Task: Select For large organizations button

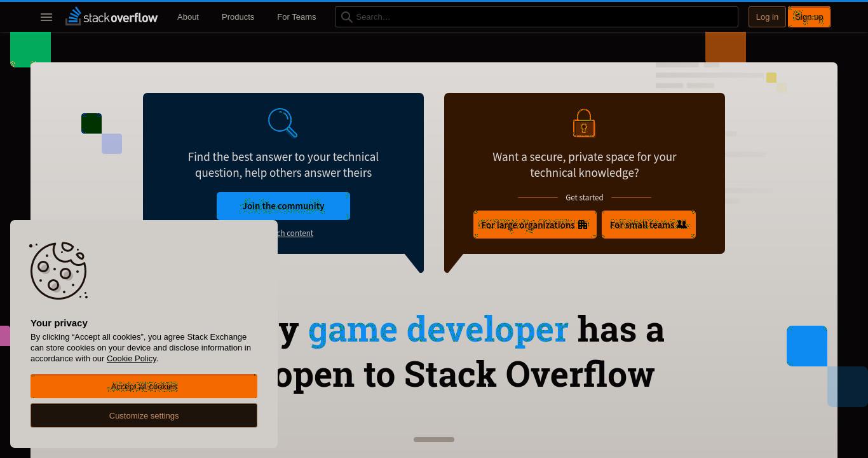Action: click(x=535, y=225)
